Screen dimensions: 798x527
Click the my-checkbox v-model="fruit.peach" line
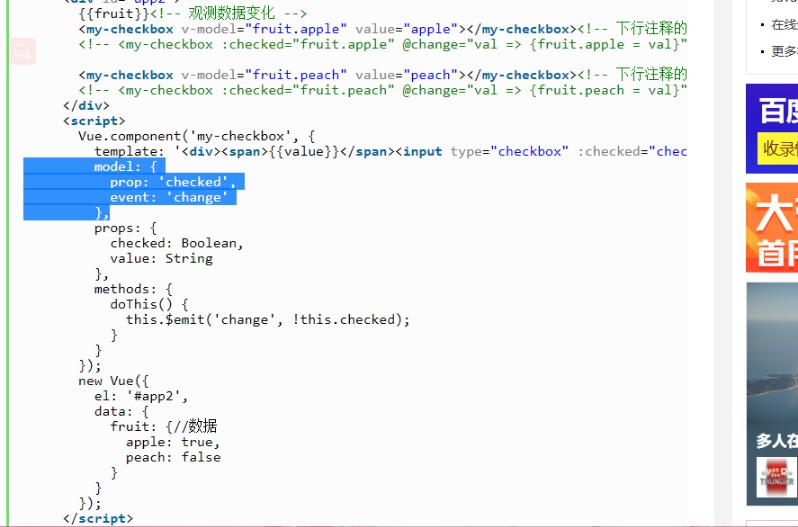pos(383,75)
